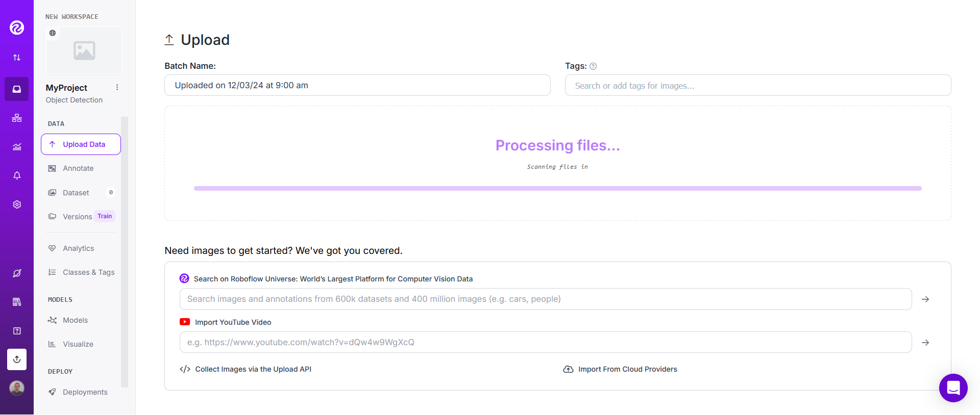The image size is (980, 415).
Task: Select the Projects inbox icon in purple sidebar
Action: pos(17,89)
